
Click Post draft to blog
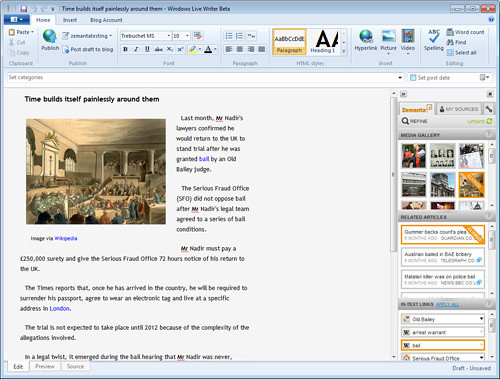88,49
